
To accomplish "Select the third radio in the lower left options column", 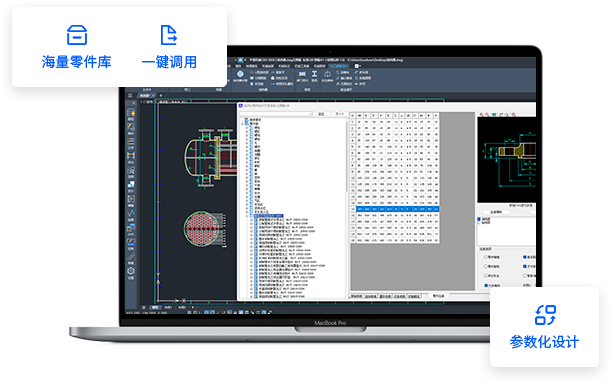I will tap(486, 276).
